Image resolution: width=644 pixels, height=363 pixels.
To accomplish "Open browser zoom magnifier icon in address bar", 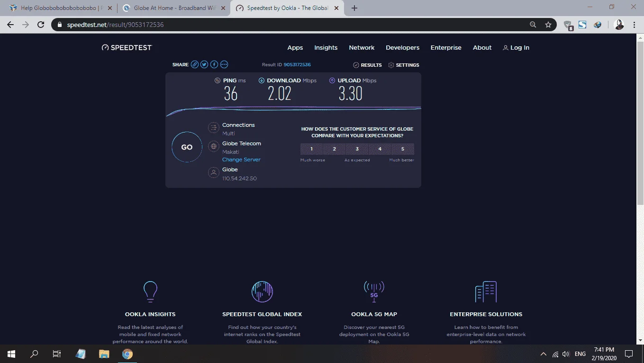I will tap(533, 25).
